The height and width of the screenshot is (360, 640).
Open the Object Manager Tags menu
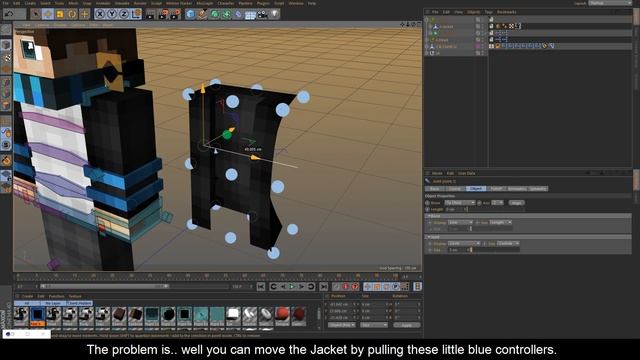489,12
